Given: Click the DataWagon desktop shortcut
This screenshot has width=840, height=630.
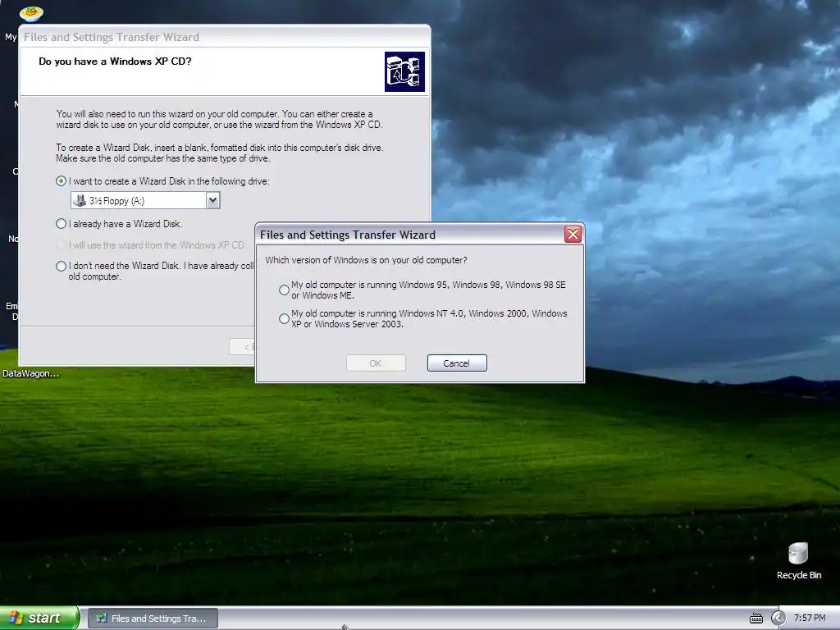Looking at the screenshot, I should (30, 373).
